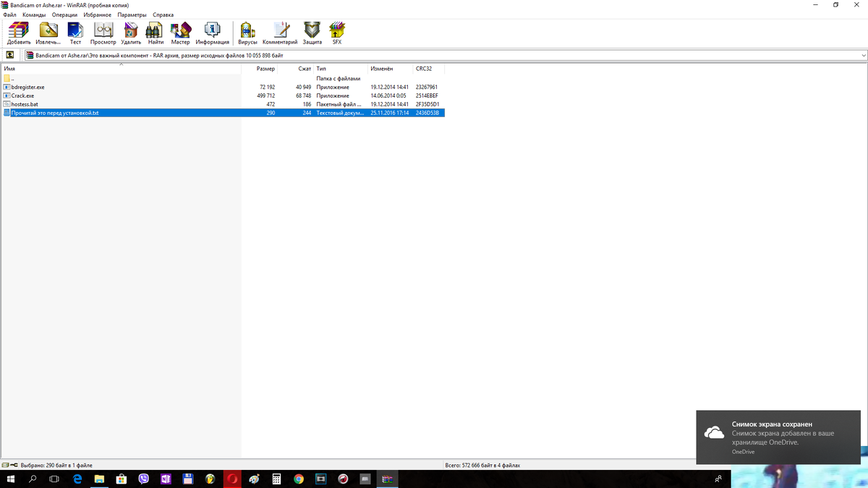Open Windows Start menu
Image resolution: width=868 pixels, height=488 pixels.
coord(11,479)
